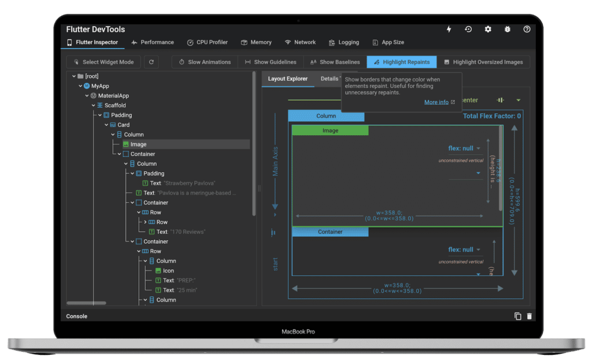Switch to the Performance tab
The width and height of the screenshot is (592, 364).
click(x=153, y=42)
